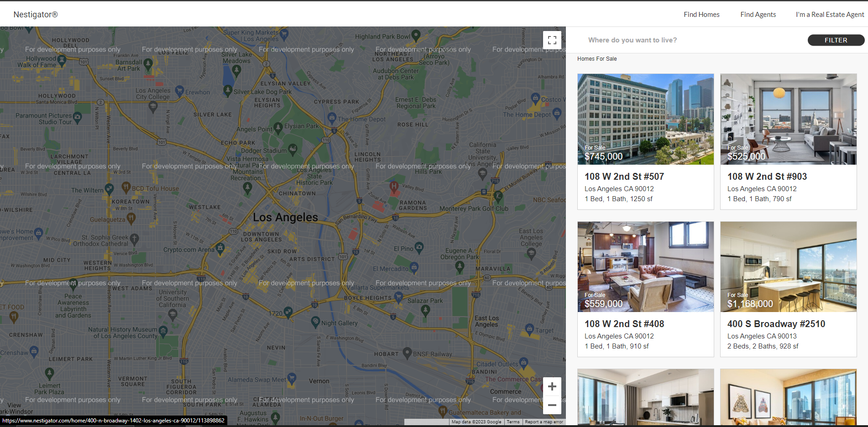Screen dimensions: 868x427
Task: Open I'm a Real Estate Agent link
Action: pyautogui.click(x=830, y=15)
